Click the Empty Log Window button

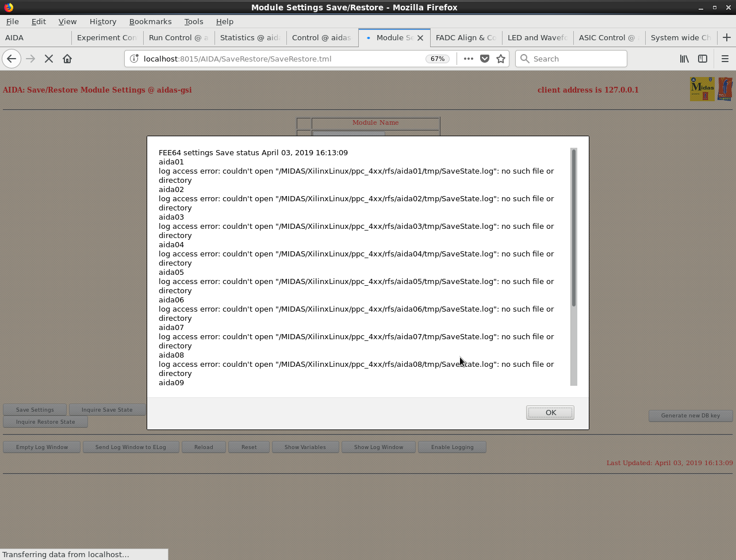(42, 447)
